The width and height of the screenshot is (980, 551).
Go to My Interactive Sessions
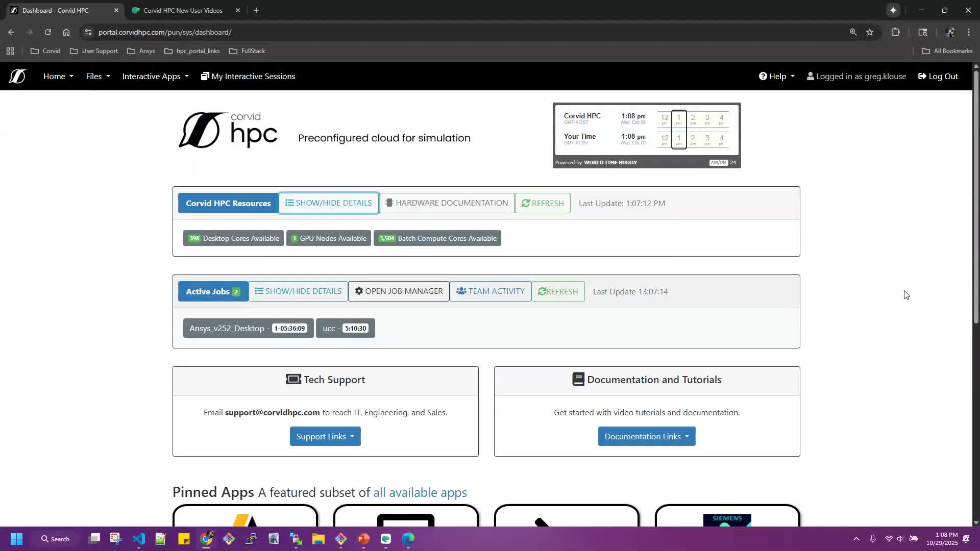coord(248,77)
